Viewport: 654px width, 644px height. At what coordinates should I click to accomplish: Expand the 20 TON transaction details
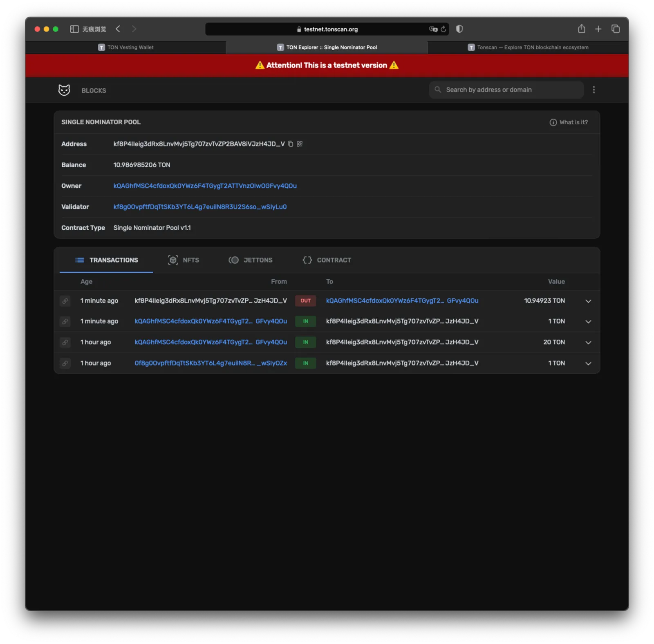point(588,343)
